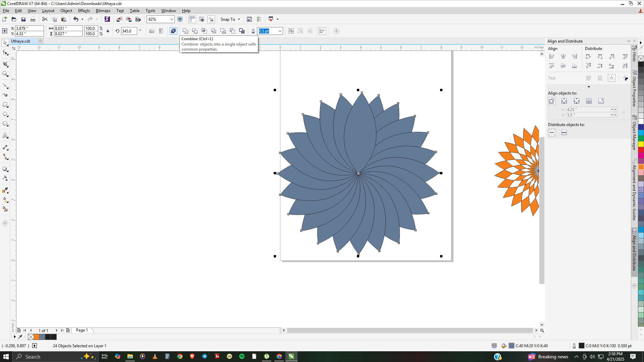The image size is (644, 362).
Task: Collapse the Align section arrow
Action: [589, 87]
